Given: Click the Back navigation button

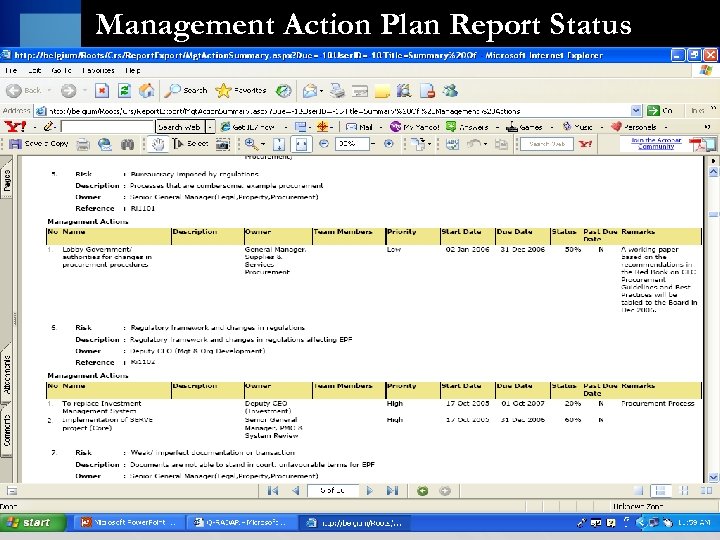Looking at the screenshot, I should (x=24, y=90).
